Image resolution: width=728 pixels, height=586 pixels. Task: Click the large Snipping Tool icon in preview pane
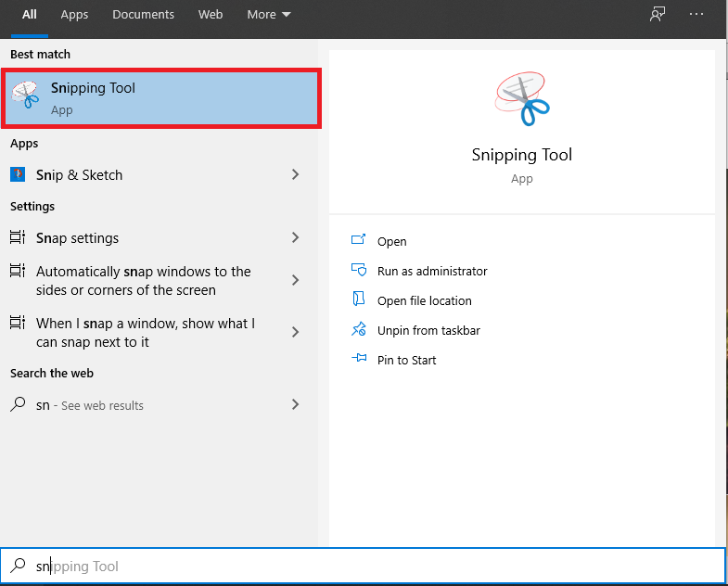(522, 99)
